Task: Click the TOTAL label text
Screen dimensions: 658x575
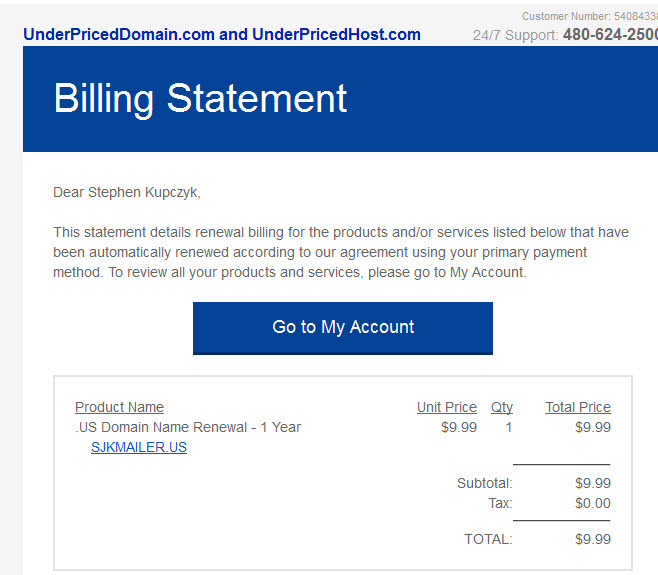Action: coord(488,539)
